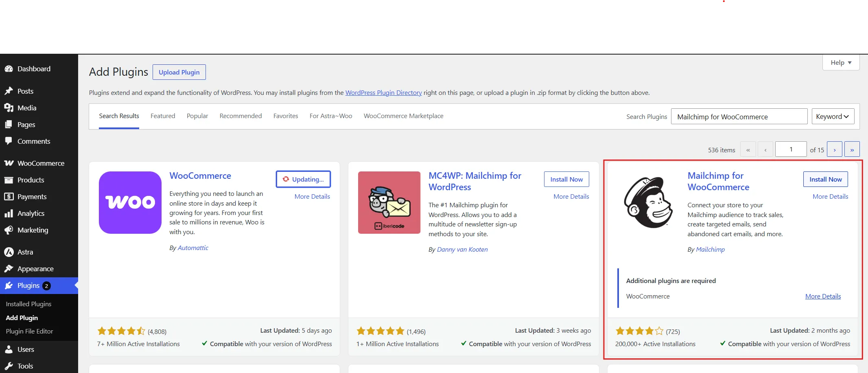
Task: Open the Recommended tab
Action: 241,116
